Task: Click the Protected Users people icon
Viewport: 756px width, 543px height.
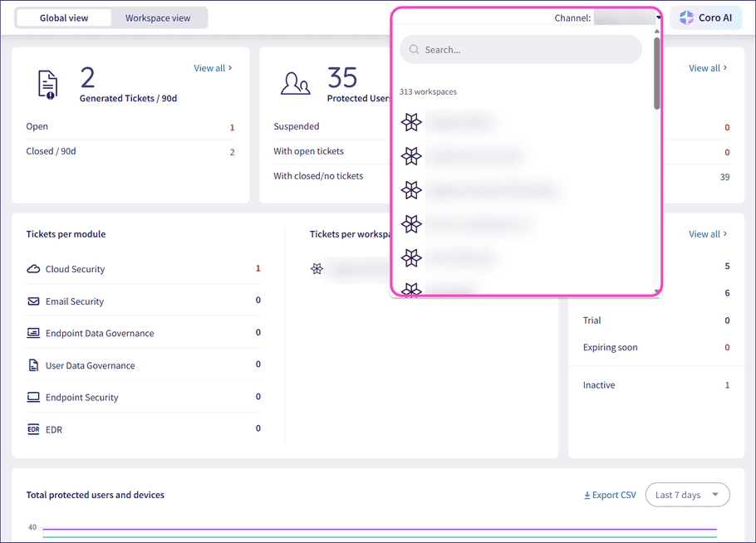Action: [x=296, y=83]
